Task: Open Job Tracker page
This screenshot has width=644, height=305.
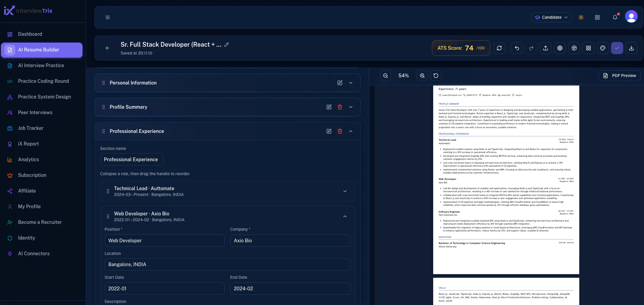Action: coord(42,128)
